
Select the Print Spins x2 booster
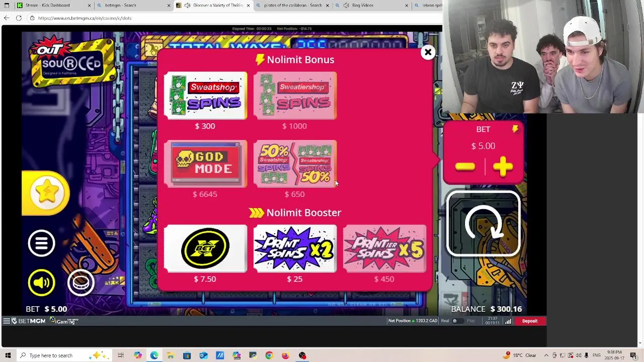pos(295,248)
